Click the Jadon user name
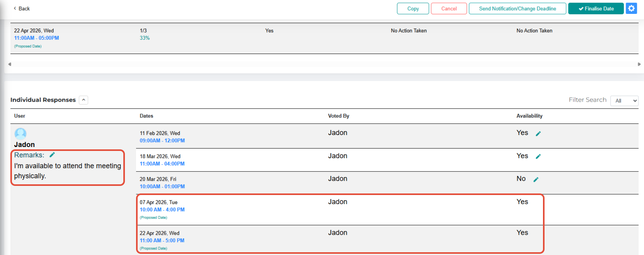644x255 pixels. [24, 145]
